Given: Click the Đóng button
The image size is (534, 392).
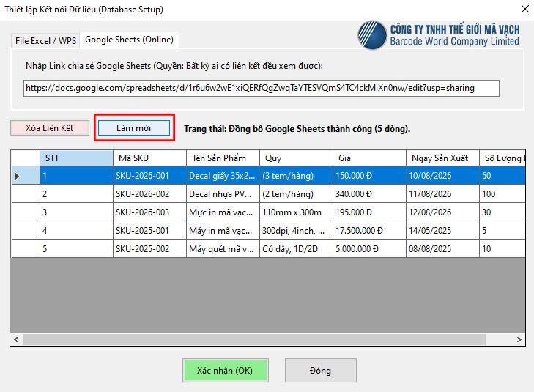Looking at the screenshot, I should click(x=320, y=370).
